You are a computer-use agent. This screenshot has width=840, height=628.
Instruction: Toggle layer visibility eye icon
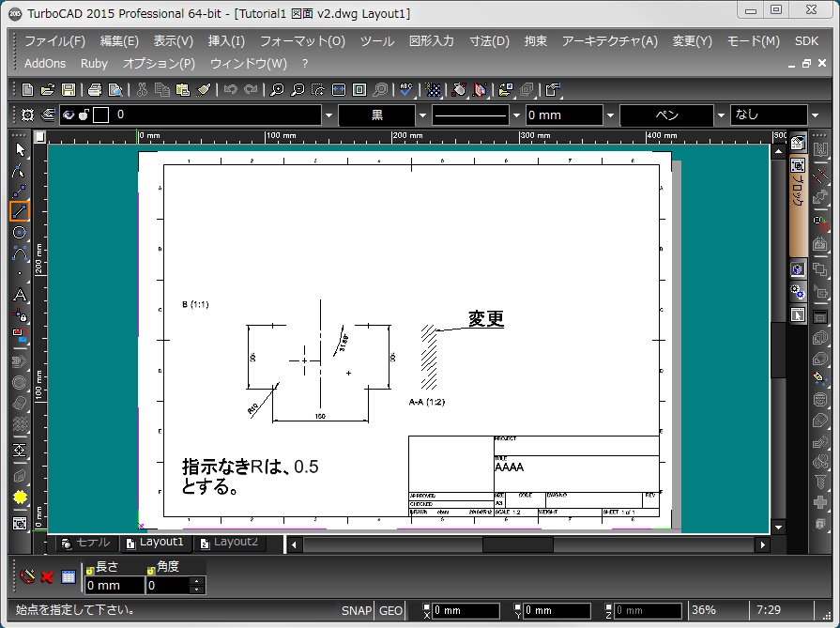(x=68, y=115)
